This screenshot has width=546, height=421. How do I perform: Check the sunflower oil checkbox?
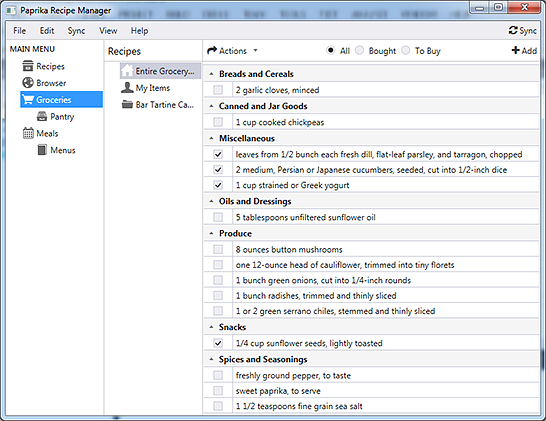pyautogui.click(x=218, y=217)
